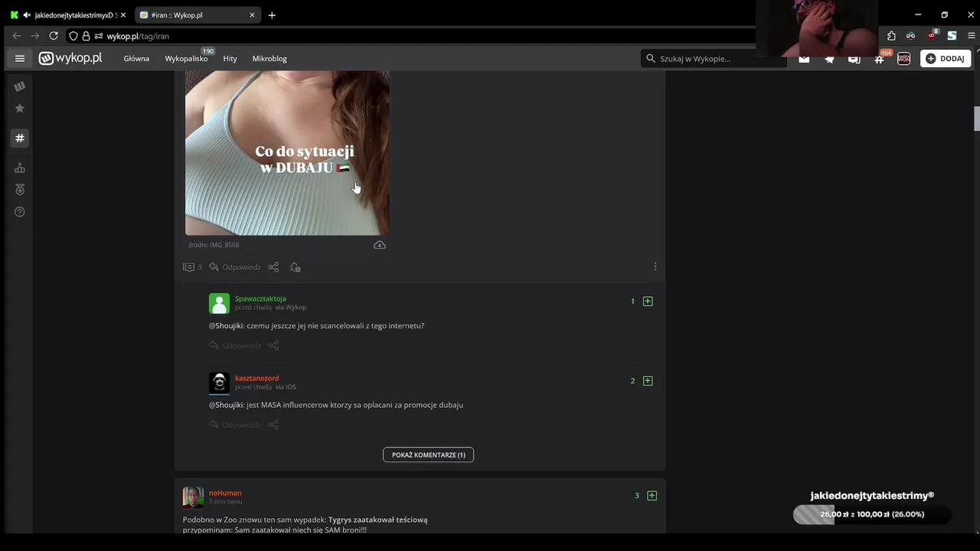Open the notifications icon next to the envelope

tap(829, 59)
